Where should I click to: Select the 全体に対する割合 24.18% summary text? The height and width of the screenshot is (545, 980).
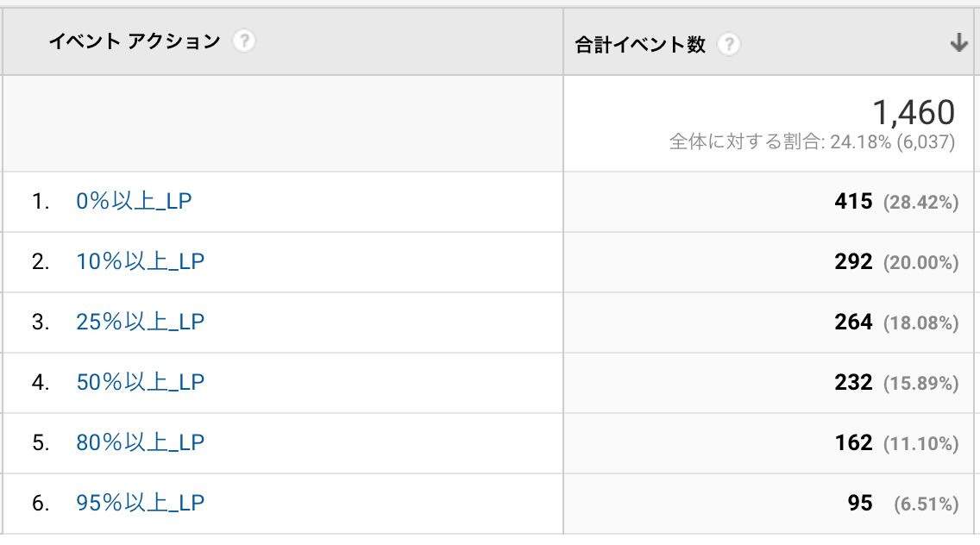812,142
